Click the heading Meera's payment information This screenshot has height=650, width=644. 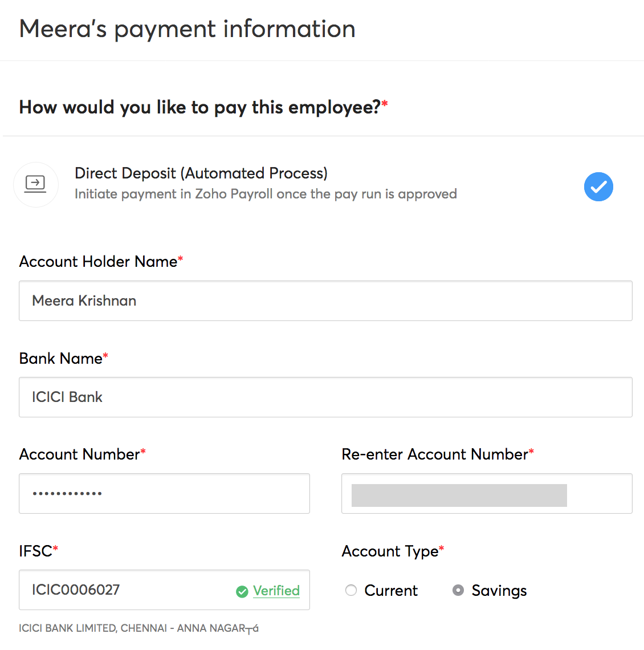point(188,29)
